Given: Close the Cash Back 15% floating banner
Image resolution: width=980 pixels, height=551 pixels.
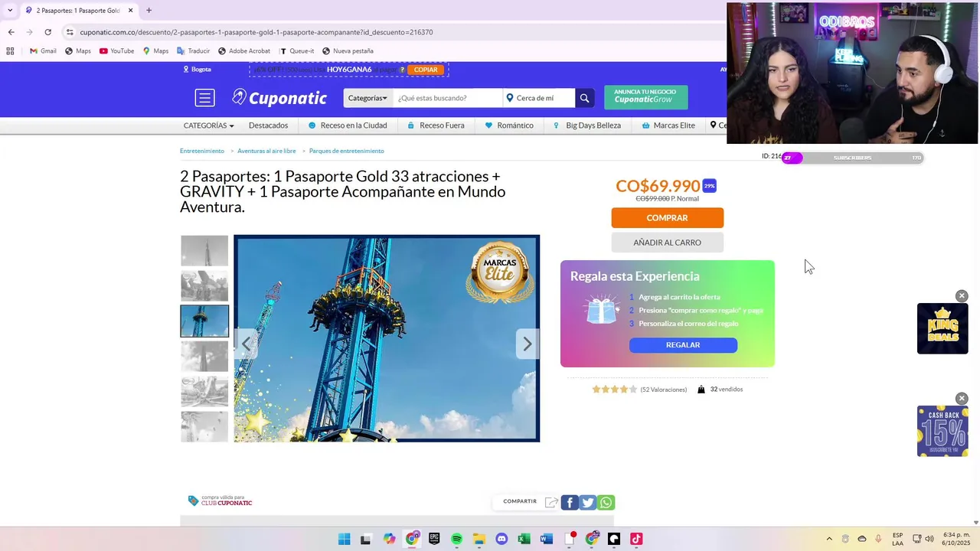Looking at the screenshot, I should [x=962, y=399].
